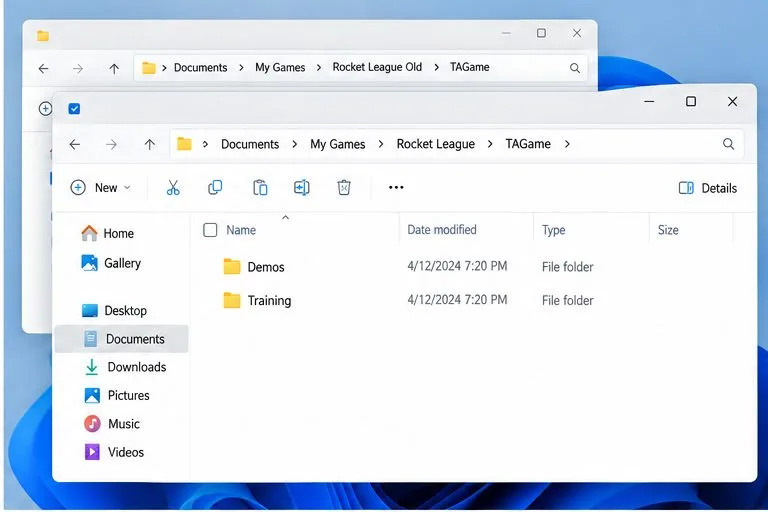
Task: Click File folder type of Training row
Action: (568, 300)
